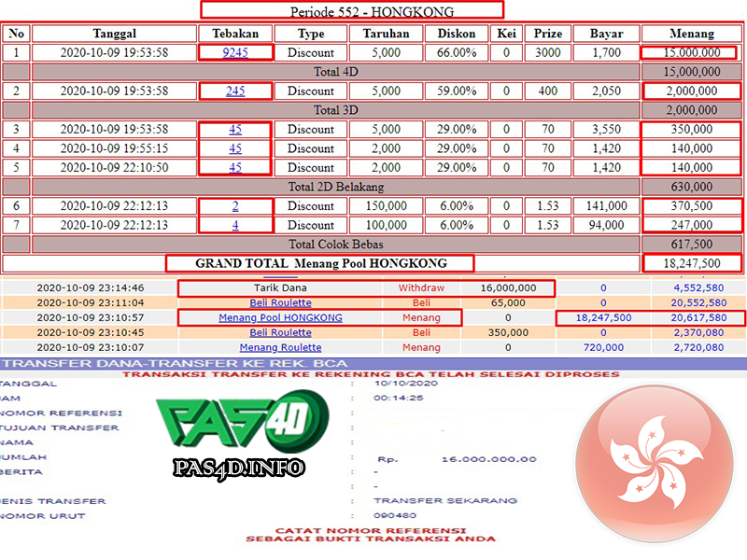Select the Bayar value 1,700

point(606,52)
